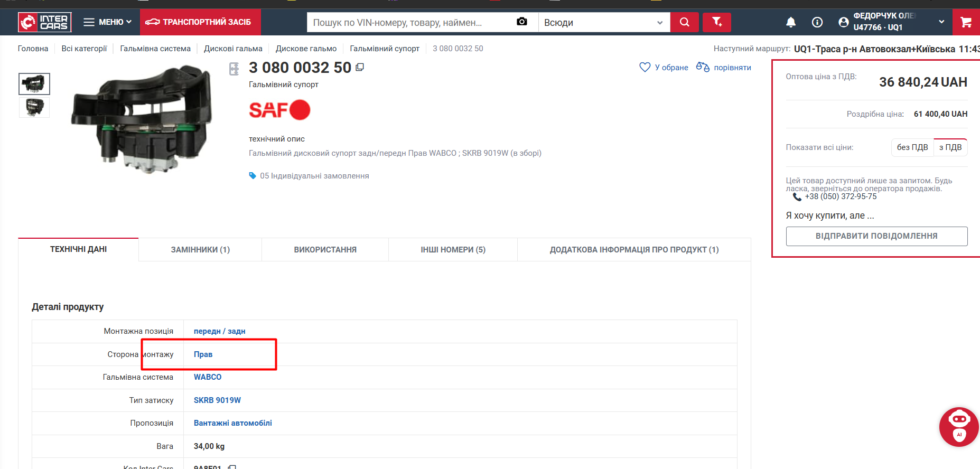
Task: Open the shopping cart
Action: [x=966, y=22]
